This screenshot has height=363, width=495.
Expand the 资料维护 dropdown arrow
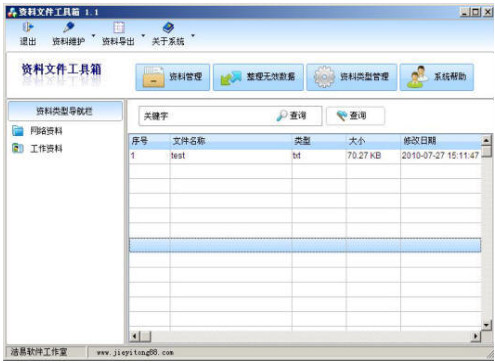coord(93,35)
